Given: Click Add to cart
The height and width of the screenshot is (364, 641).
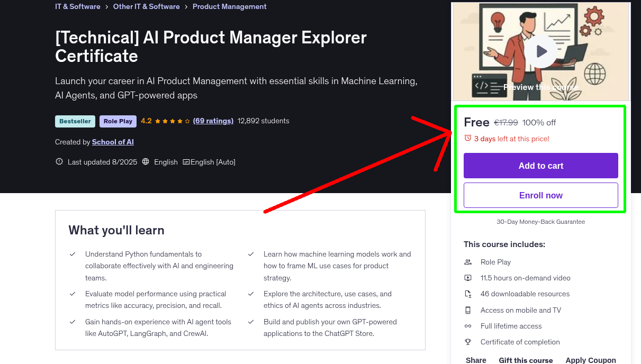Looking at the screenshot, I should point(540,166).
